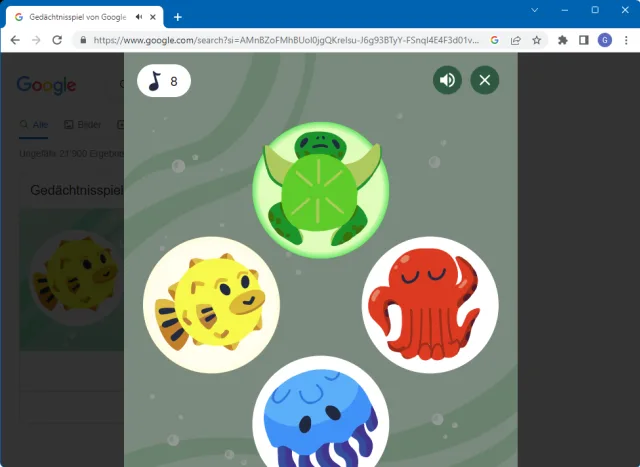Viewport: 640px width, 467px height.
Task: View site information via lock icon
Action: [x=83, y=40]
